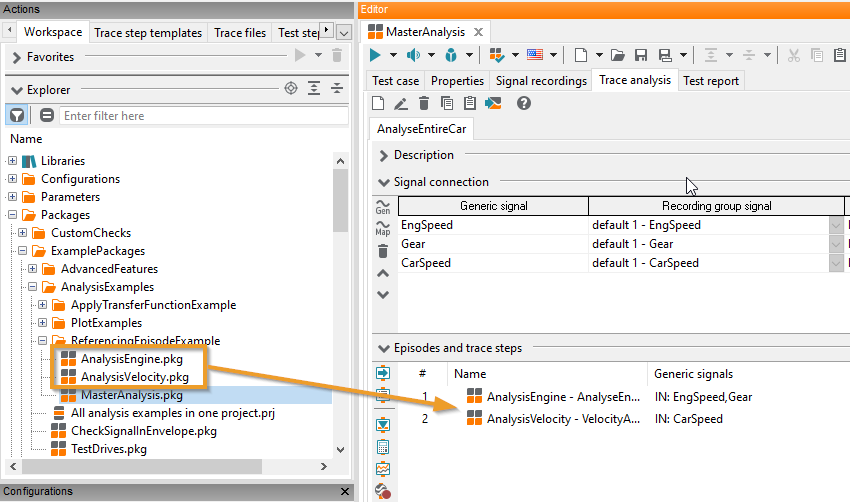This screenshot has height=502, width=850.
Task: Click the vertical scrollbar in the Explorer tree
Action: 340,200
